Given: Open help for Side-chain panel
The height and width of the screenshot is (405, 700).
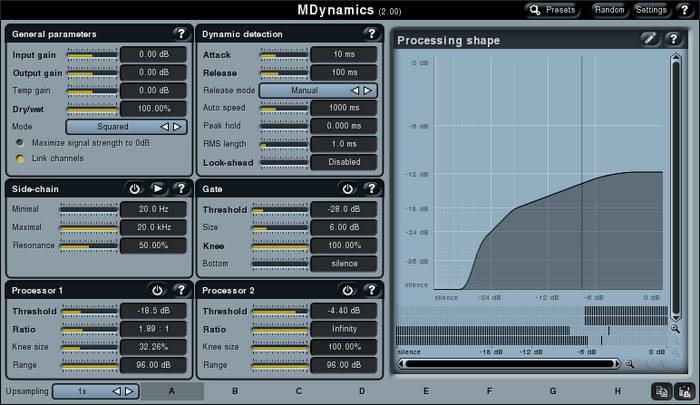Looking at the screenshot, I should [181, 188].
